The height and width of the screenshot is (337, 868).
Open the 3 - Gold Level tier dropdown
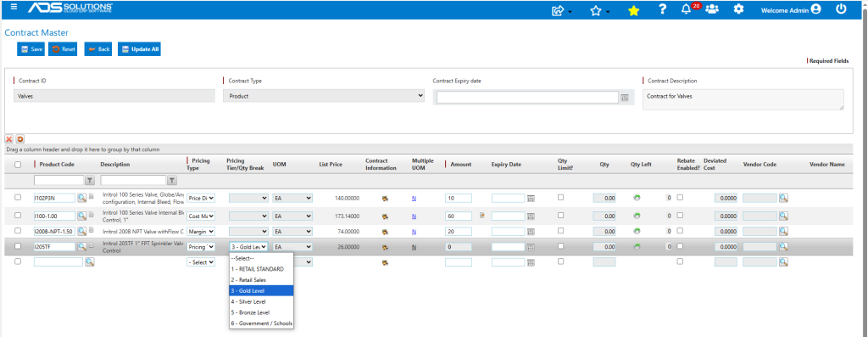(248, 247)
